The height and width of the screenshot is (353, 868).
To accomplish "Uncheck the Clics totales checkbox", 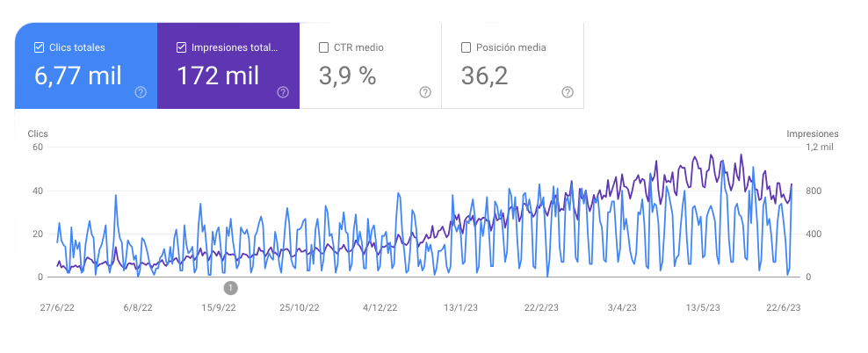I will (39, 47).
